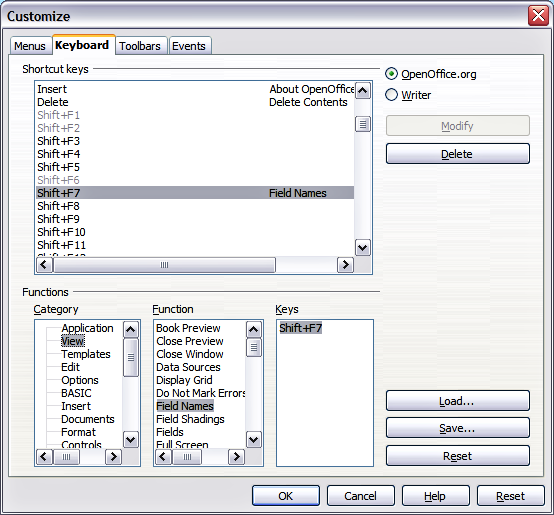Click the Category list scroll-down arrow

point(130,440)
